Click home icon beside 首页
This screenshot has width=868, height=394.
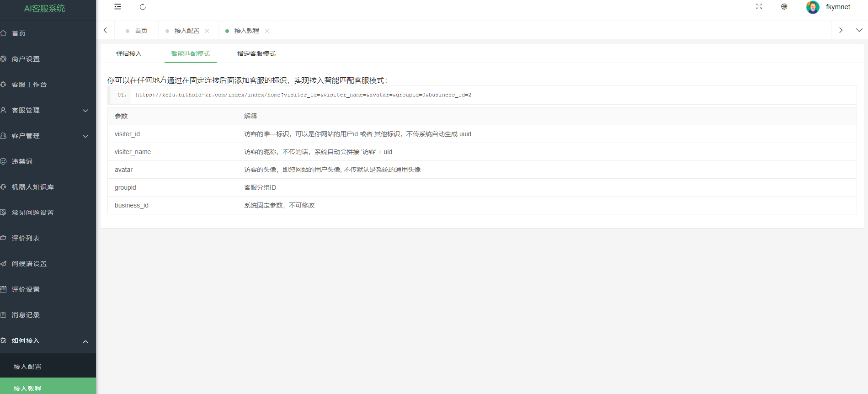tap(3, 33)
